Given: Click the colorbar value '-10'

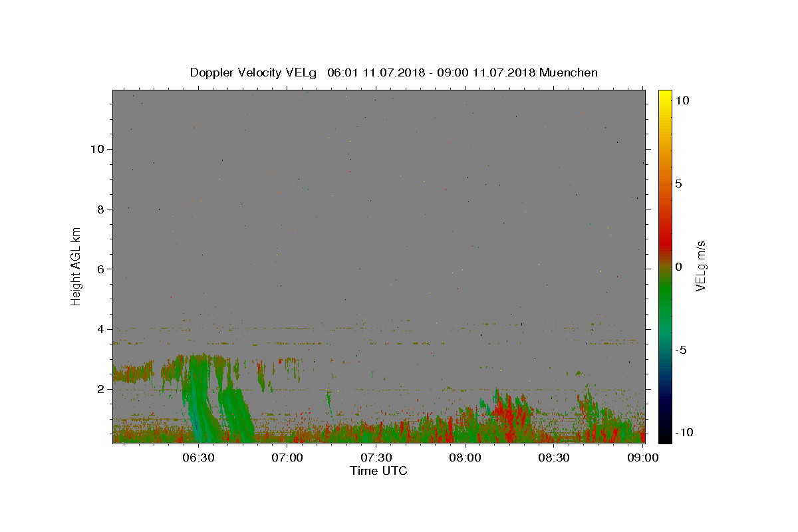Looking at the screenshot, I should pos(684,433).
